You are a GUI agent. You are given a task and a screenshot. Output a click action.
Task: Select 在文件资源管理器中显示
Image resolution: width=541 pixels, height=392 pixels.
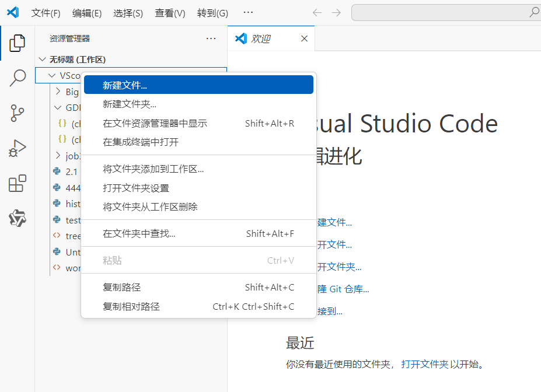coord(199,123)
